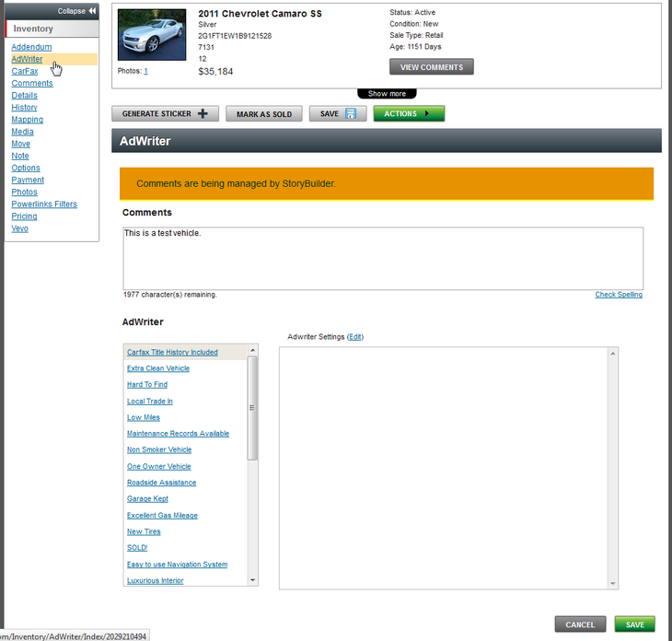Open the Vevo sidebar link
Image resolution: width=672 pixels, height=641 pixels.
[x=19, y=228]
